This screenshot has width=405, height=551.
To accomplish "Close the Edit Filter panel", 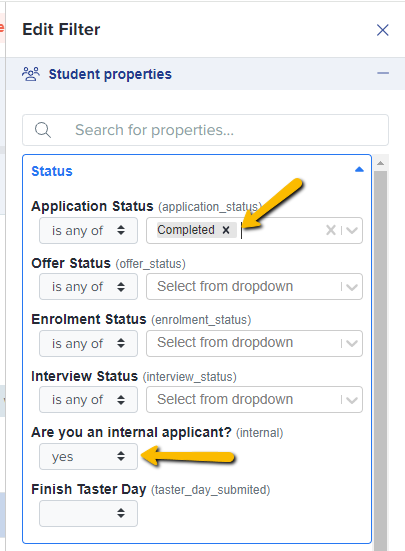I will pos(383,30).
